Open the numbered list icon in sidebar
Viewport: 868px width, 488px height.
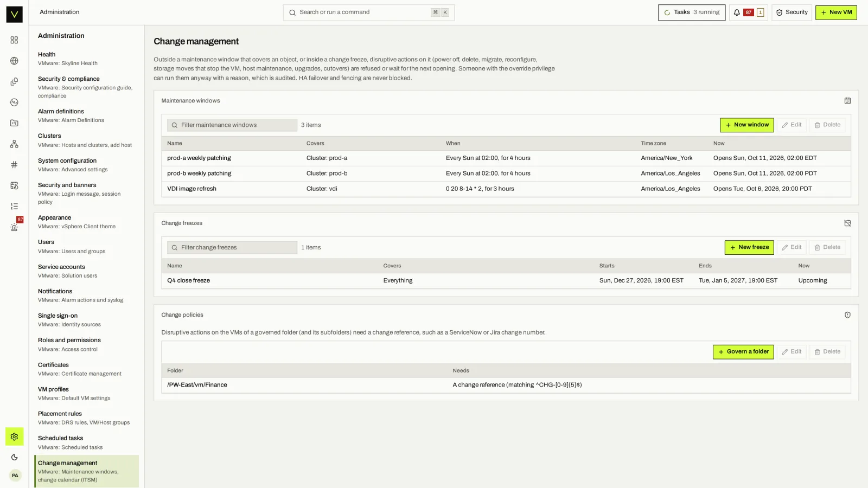click(x=14, y=206)
